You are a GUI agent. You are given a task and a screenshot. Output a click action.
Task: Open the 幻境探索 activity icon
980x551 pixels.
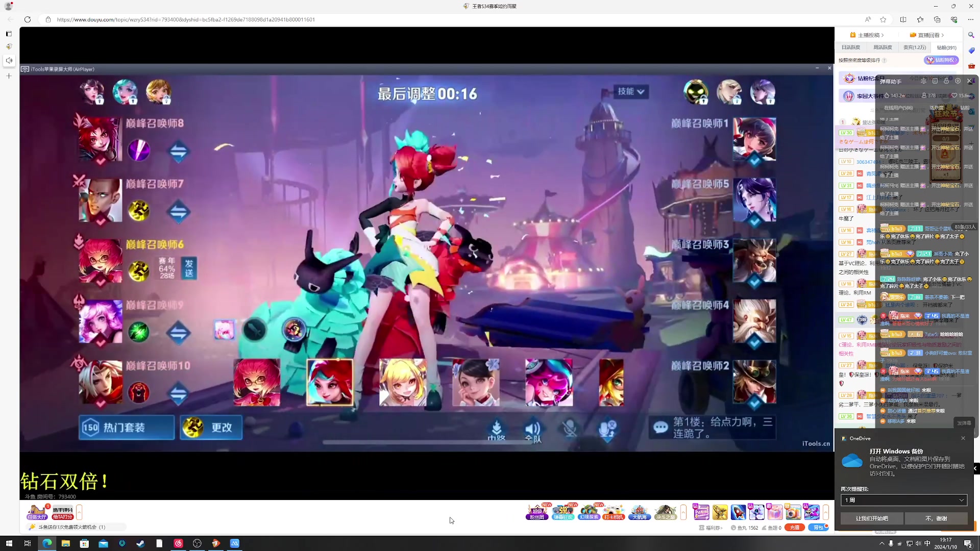tap(589, 512)
